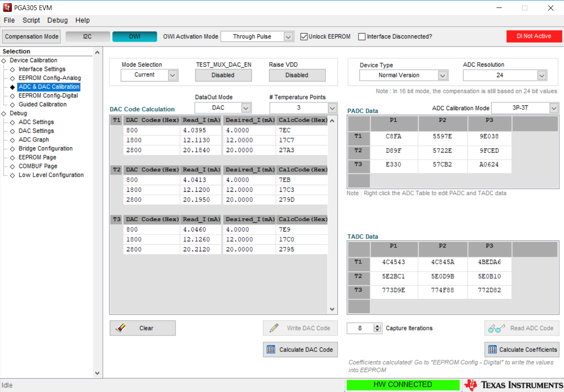
Task: Select ADC Settings tree item
Action: point(36,122)
